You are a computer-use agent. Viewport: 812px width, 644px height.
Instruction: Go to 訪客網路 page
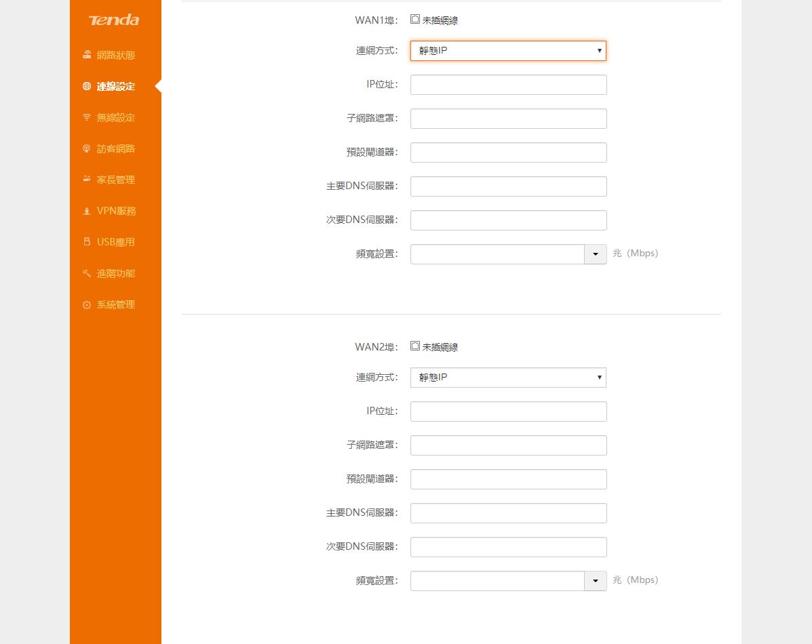click(x=115, y=148)
